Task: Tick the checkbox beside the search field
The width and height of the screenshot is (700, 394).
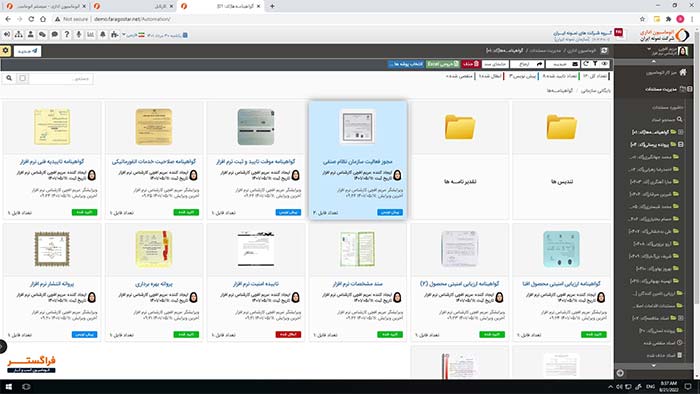Action: click(x=22, y=78)
